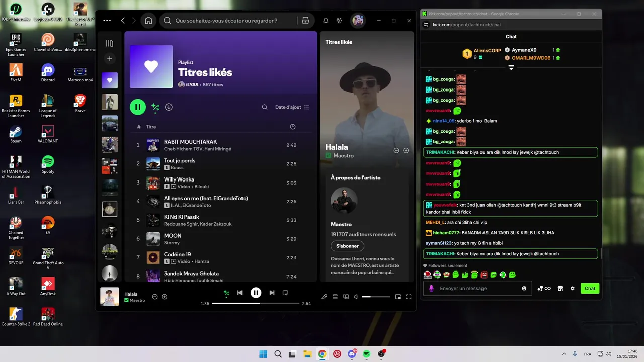Open Spotify notifications bell
644x362 pixels.
tap(326, 21)
